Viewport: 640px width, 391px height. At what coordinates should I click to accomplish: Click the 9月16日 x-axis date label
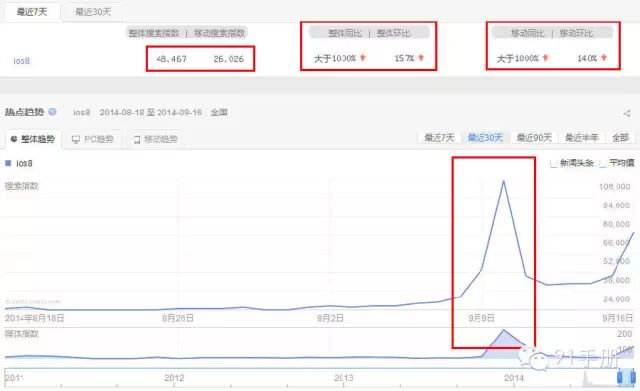(618, 318)
